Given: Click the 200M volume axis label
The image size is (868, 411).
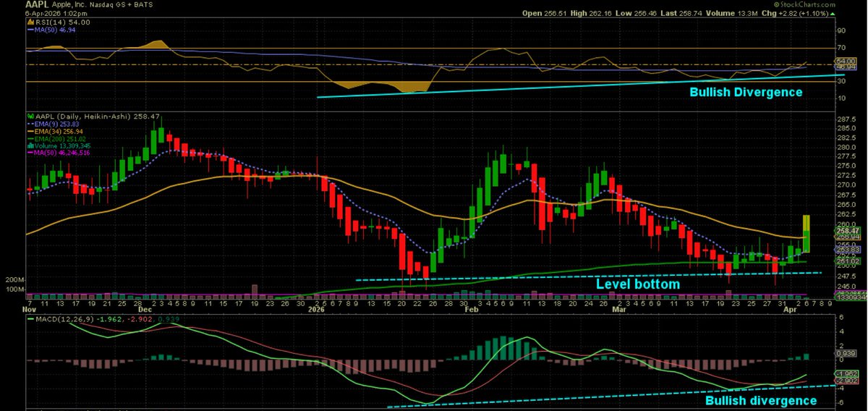Looking at the screenshot, I should click(x=15, y=279).
